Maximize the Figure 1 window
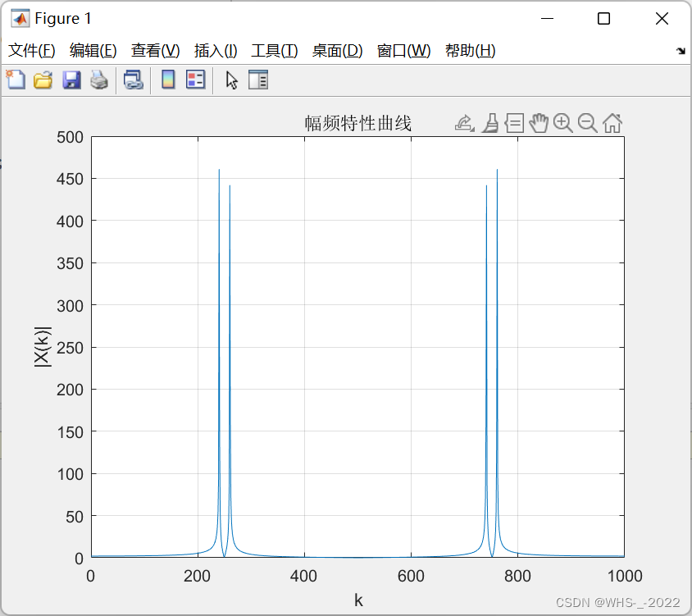 coord(603,19)
